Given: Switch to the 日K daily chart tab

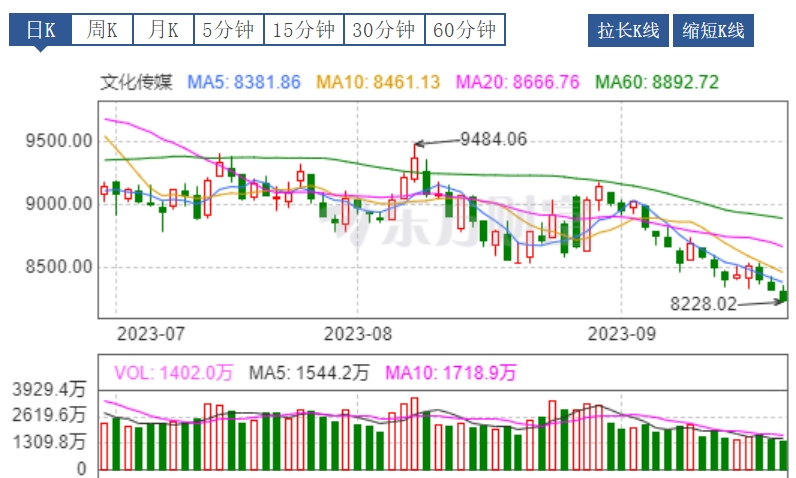Looking at the screenshot, I should pyautogui.click(x=40, y=30).
